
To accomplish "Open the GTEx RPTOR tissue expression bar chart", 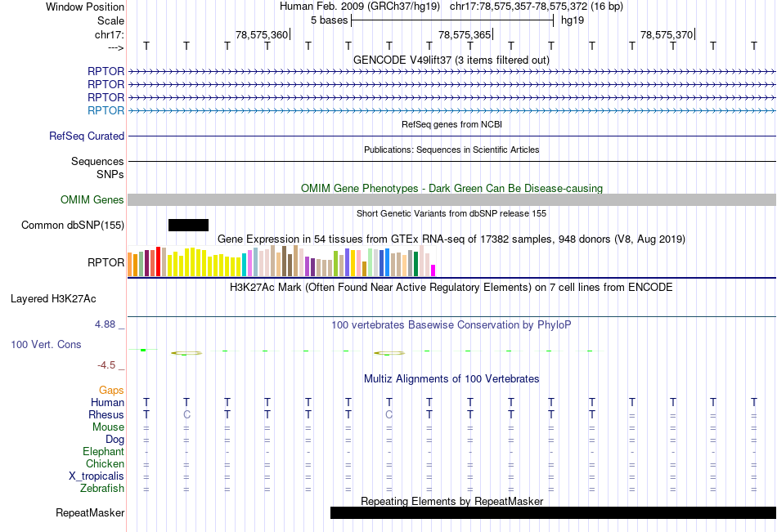I will (281, 261).
